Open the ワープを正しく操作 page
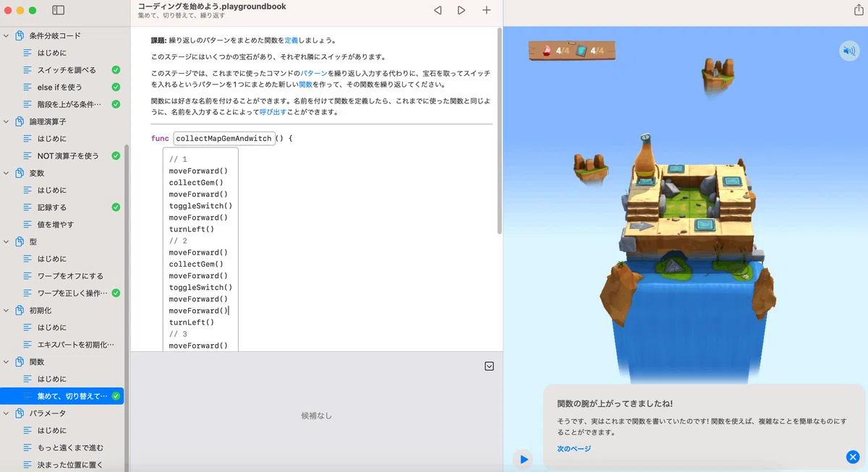The image size is (868, 472). coord(73,293)
